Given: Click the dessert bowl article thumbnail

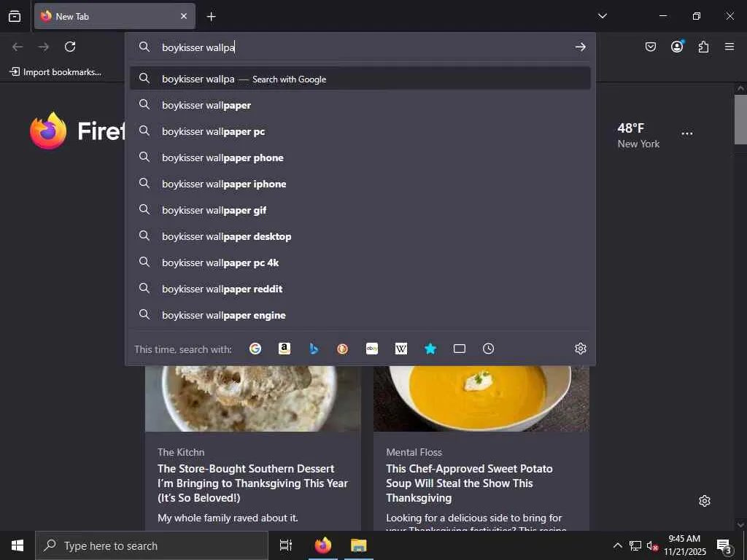Looking at the screenshot, I should pos(252,399).
